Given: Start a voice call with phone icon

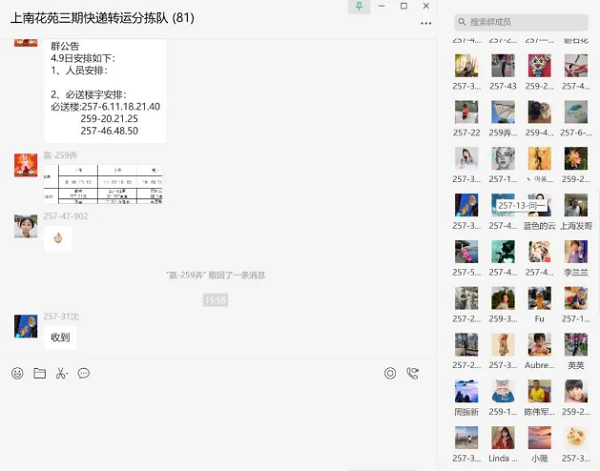Looking at the screenshot, I should [x=412, y=373].
